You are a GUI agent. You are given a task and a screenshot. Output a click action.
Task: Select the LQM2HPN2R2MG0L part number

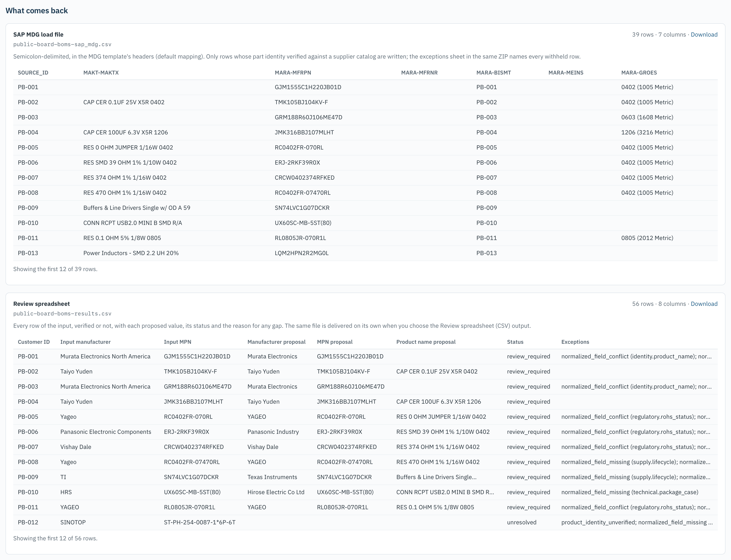click(x=301, y=253)
